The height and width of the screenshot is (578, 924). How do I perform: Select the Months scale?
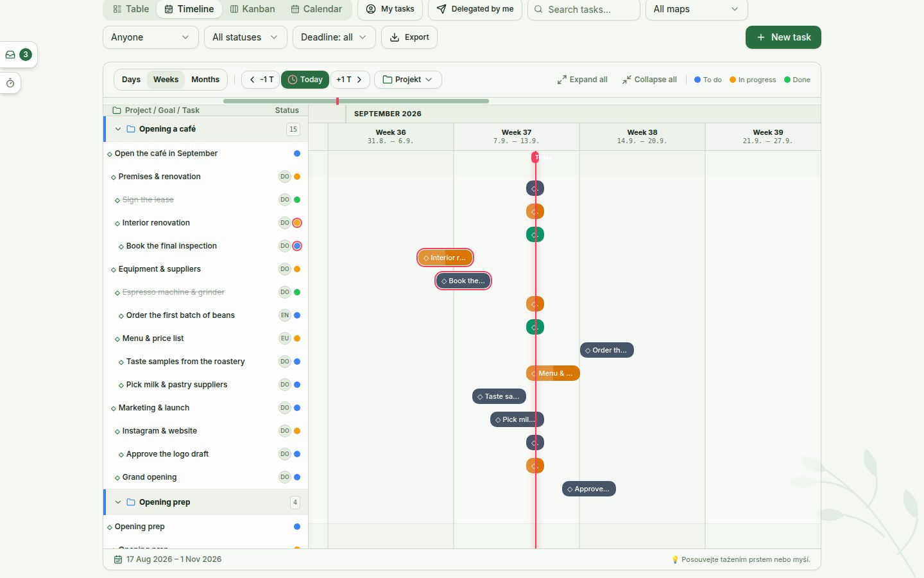(205, 80)
